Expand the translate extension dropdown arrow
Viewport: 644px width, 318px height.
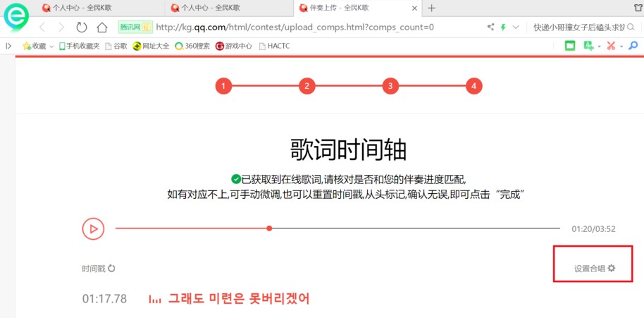point(599,47)
